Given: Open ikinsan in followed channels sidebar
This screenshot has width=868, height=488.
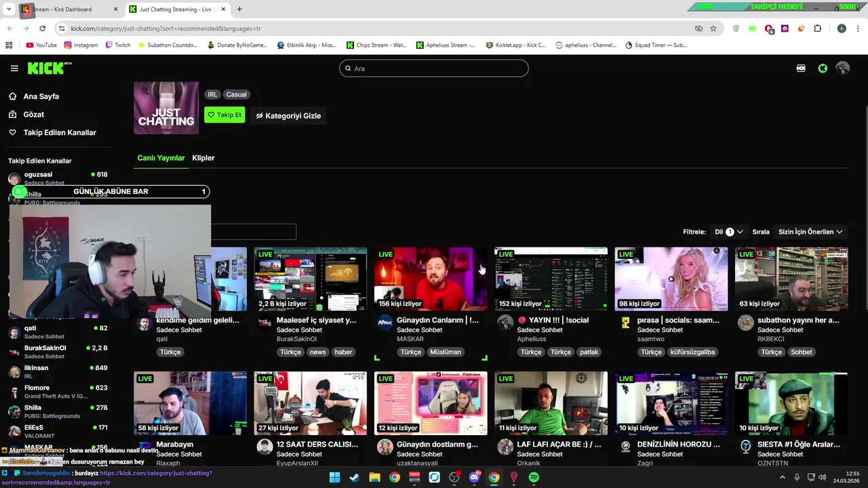Looking at the screenshot, I should (x=58, y=371).
